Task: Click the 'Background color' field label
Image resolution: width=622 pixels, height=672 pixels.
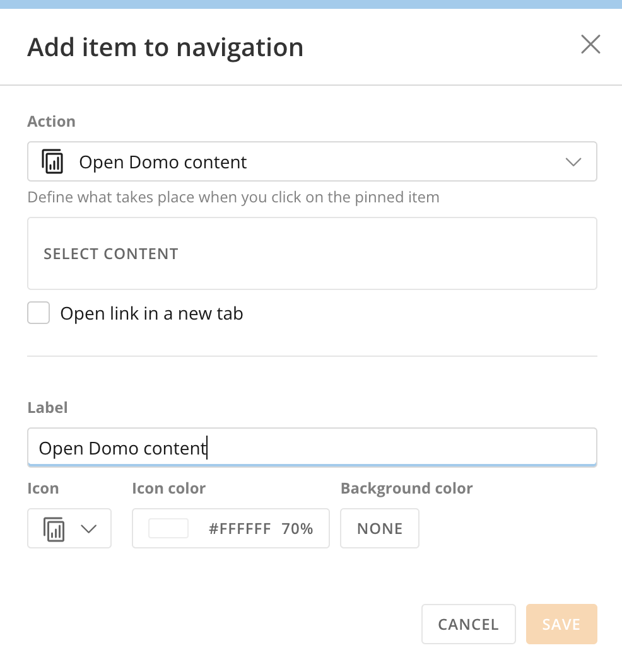Action: (x=407, y=488)
